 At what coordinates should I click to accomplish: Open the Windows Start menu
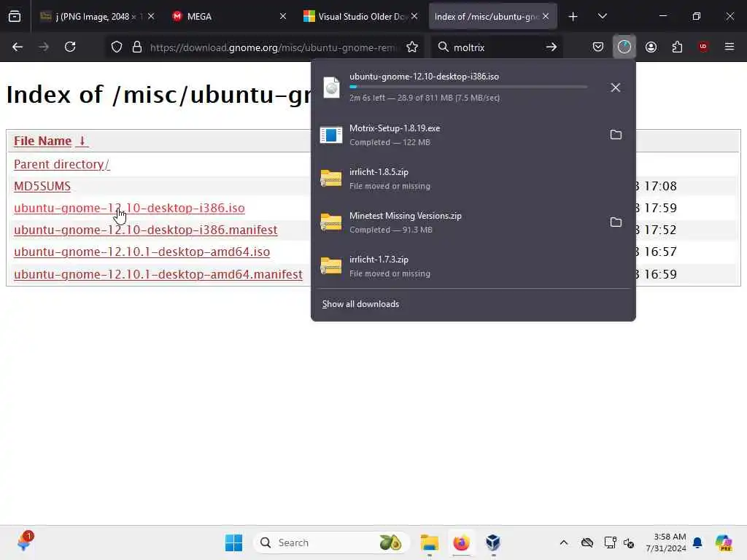point(233,542)
